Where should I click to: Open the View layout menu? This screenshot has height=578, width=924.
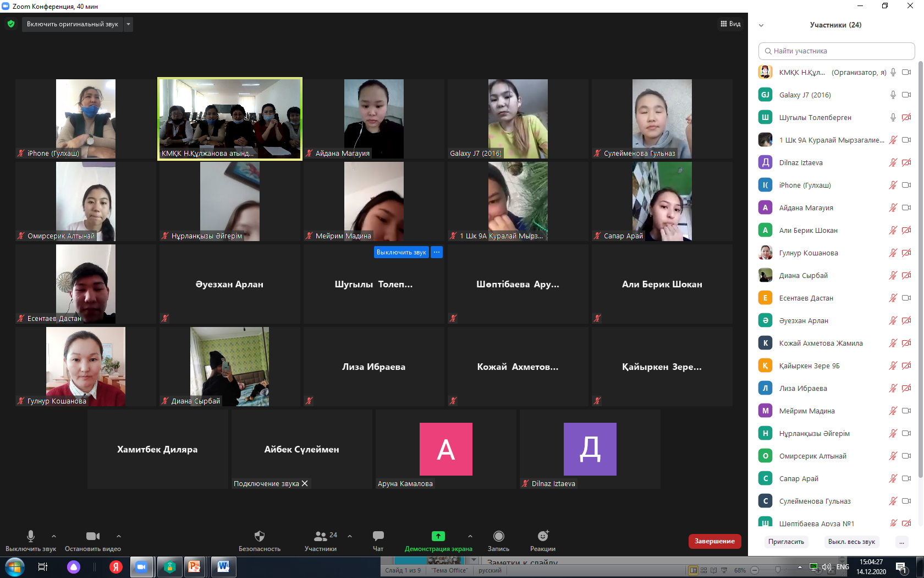point(730,24)
